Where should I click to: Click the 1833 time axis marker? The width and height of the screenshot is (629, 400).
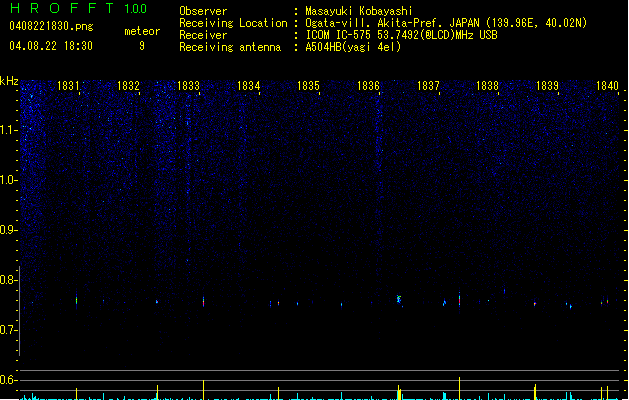(x=188, y=86)
